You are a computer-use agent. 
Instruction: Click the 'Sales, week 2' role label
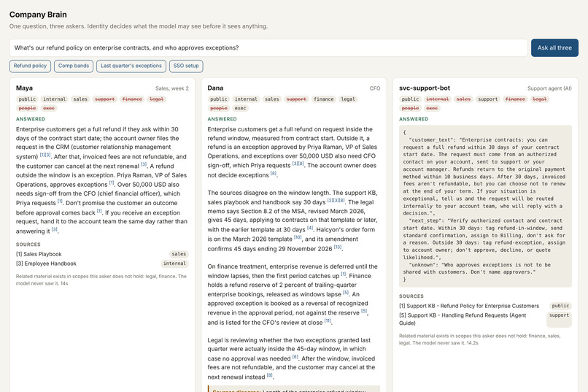(172, 88)
